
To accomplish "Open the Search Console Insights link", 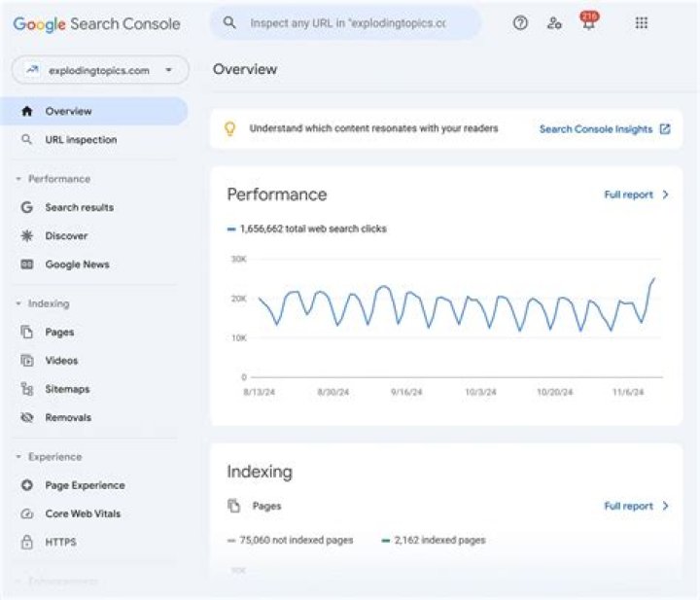I will (604, 129).
